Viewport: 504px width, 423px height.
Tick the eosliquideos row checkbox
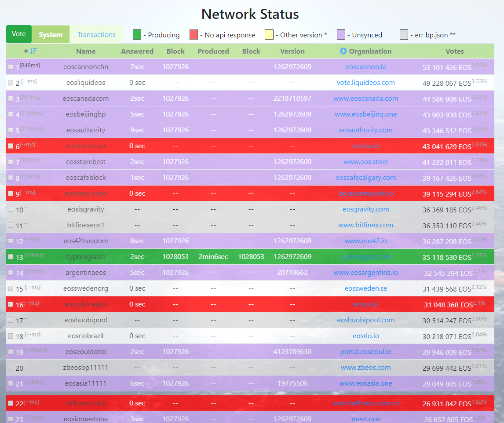pyautogui.click(x=11, y=83)
